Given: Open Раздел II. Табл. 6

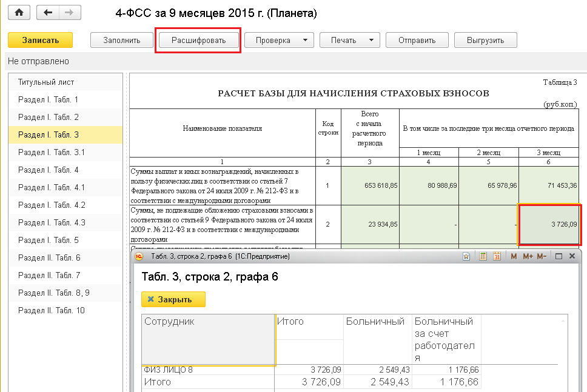Looking at the screenshot, I should 65,257.
